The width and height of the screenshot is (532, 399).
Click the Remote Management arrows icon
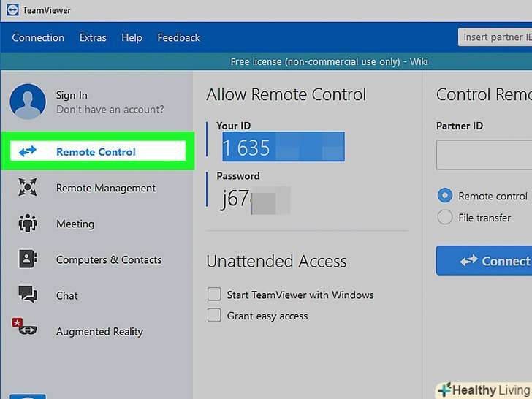(28, 187)
